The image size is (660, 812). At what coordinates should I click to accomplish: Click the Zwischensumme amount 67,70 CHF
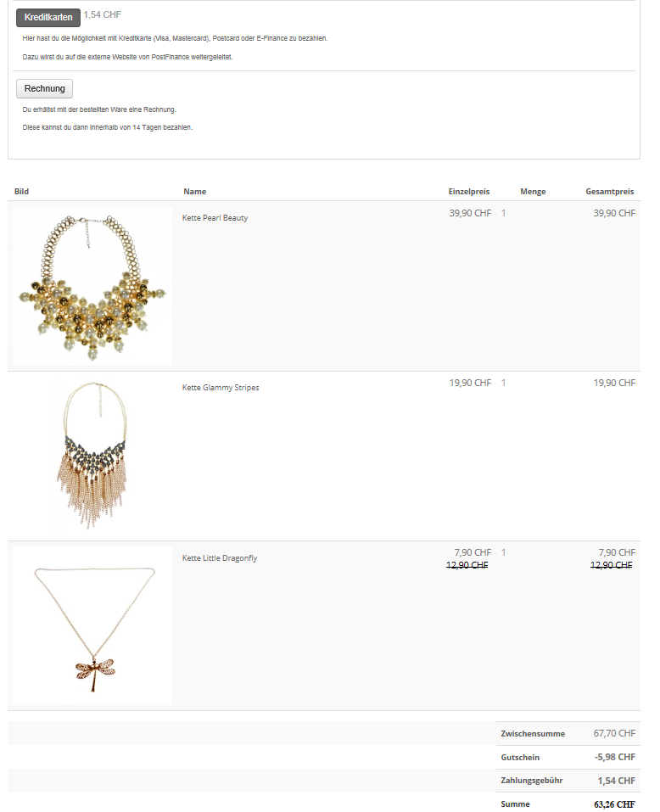click(614, 733)
